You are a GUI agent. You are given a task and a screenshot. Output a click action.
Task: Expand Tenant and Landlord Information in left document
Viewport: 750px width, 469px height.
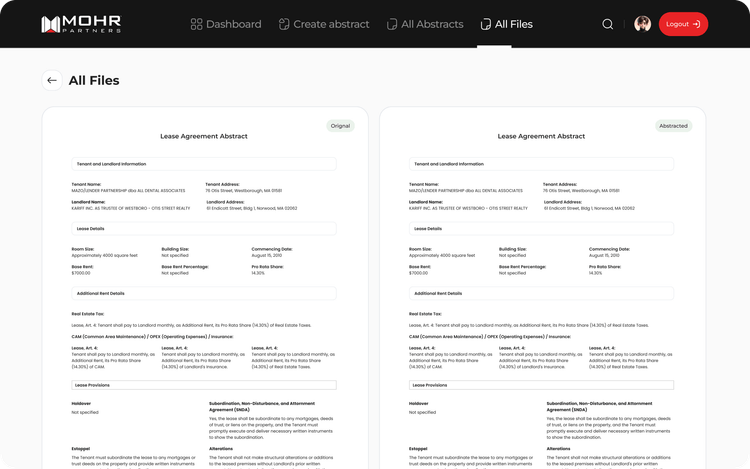203,163
